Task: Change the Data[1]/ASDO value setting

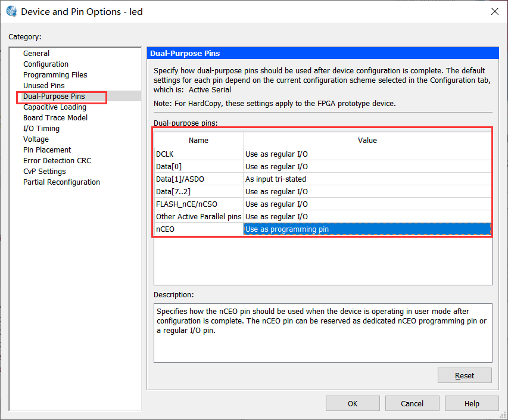Action: click(367, 179)
